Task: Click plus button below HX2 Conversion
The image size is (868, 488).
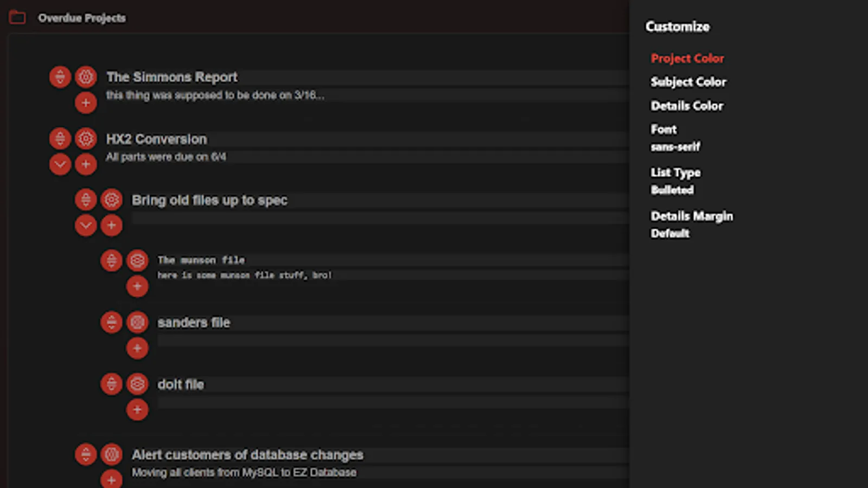Action: [x=86, y=164]
